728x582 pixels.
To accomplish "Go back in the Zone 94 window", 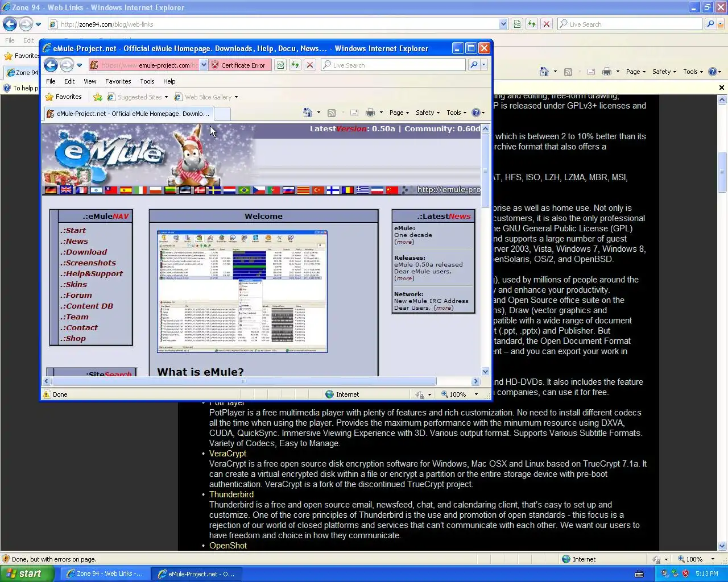I will pyautogui.click(x=10, y=24).
